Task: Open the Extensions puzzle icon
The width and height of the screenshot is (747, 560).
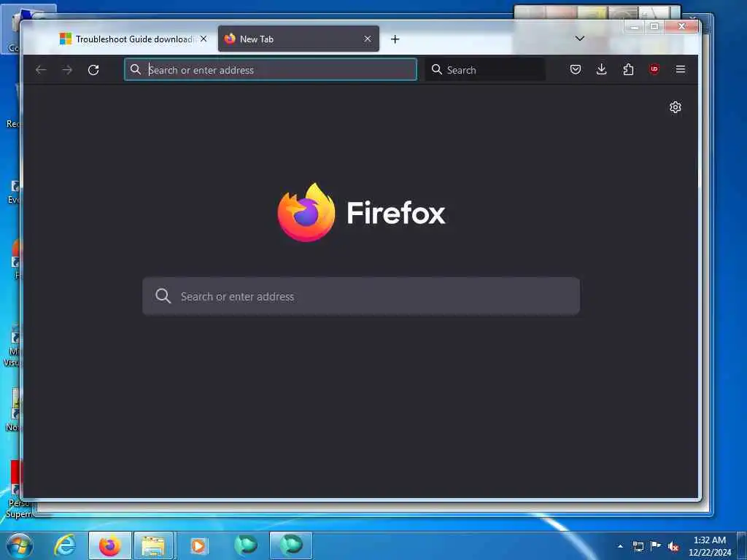Action: point(628,69)
